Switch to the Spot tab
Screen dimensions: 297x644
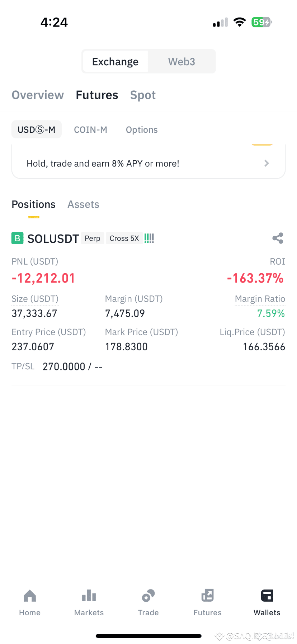click(143, 95)
